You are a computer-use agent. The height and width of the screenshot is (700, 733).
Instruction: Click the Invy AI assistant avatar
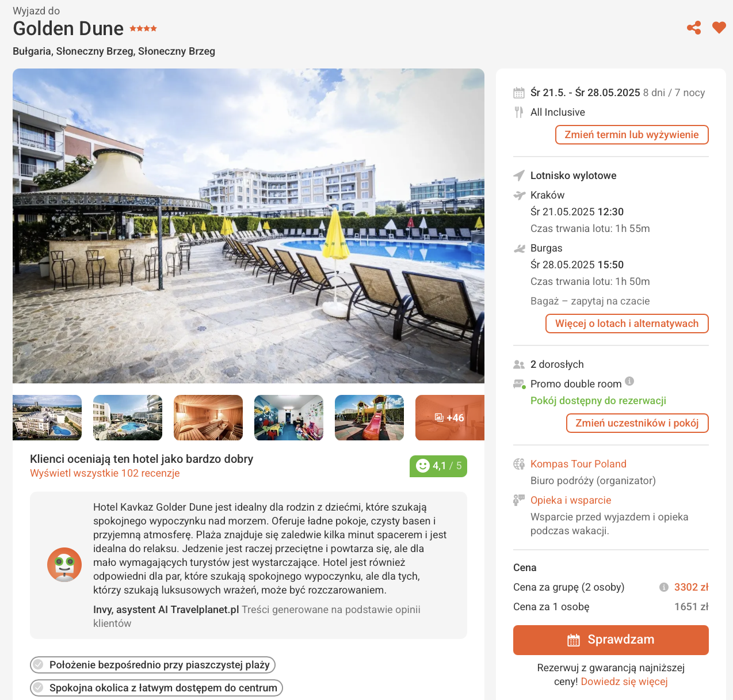pyautogui.click(x=64, y=565)
